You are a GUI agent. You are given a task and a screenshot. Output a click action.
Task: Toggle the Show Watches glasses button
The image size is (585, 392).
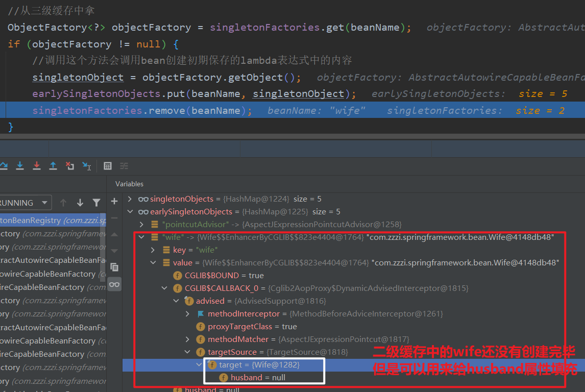coord(114,284)
